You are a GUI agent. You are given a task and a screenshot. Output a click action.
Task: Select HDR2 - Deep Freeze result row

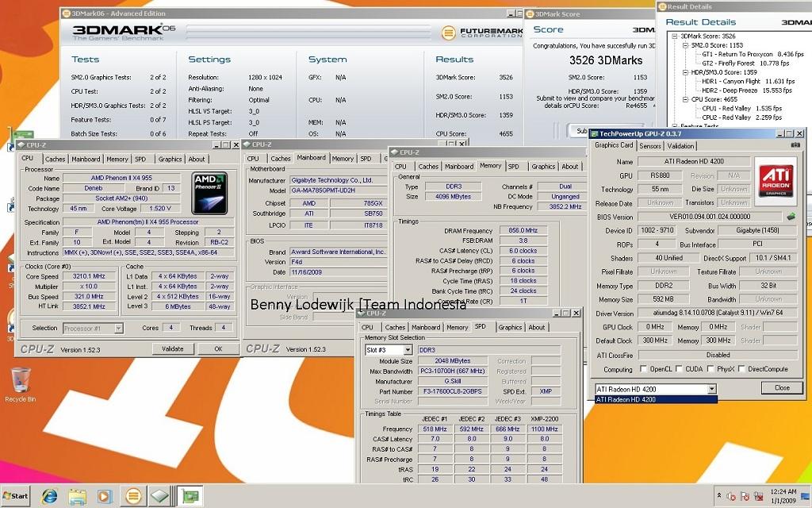(747, 90)
